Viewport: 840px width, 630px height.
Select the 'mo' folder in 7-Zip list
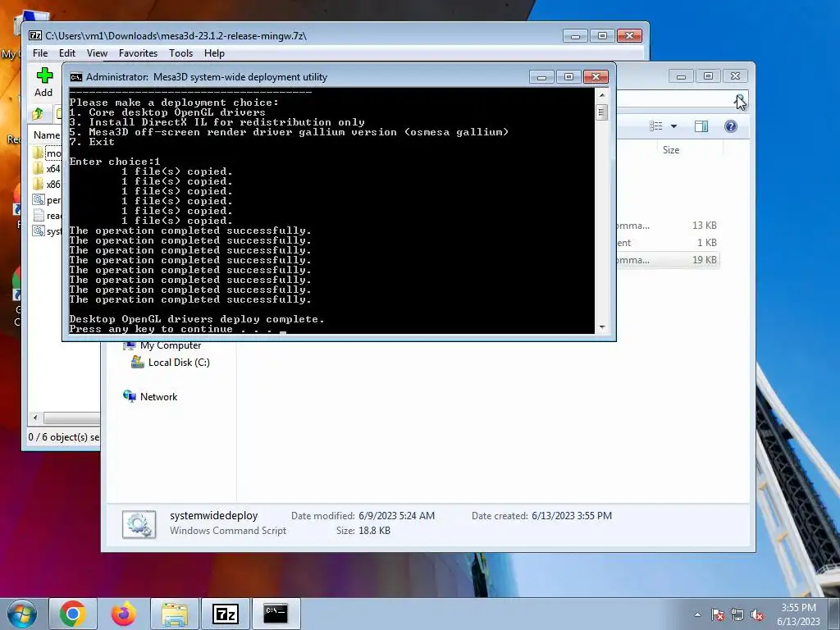[x=47, y=153]
